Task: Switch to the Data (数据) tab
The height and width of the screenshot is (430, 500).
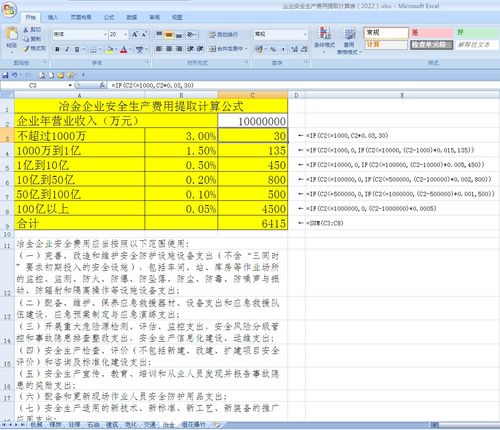Action: [x=132, y=17]
